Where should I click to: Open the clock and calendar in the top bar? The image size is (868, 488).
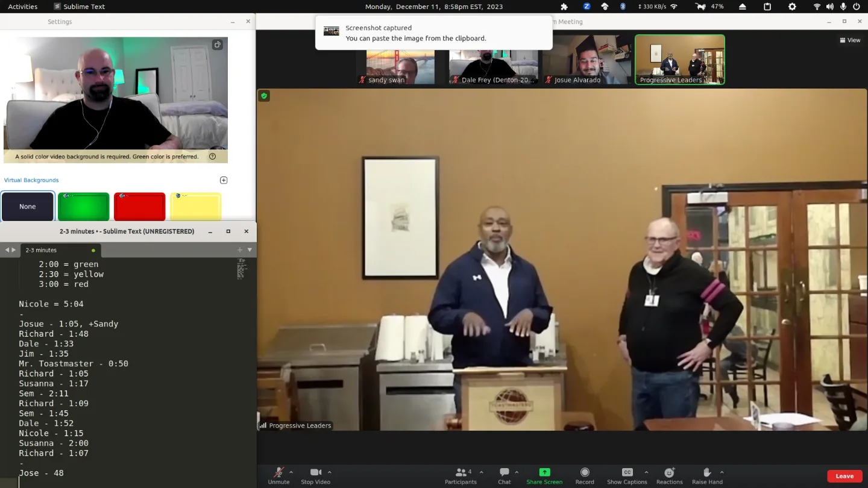[433, 7]
